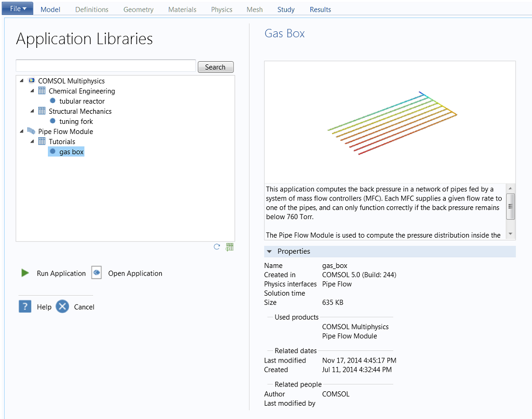Click the Open Application icon

(x=96, y=273)
